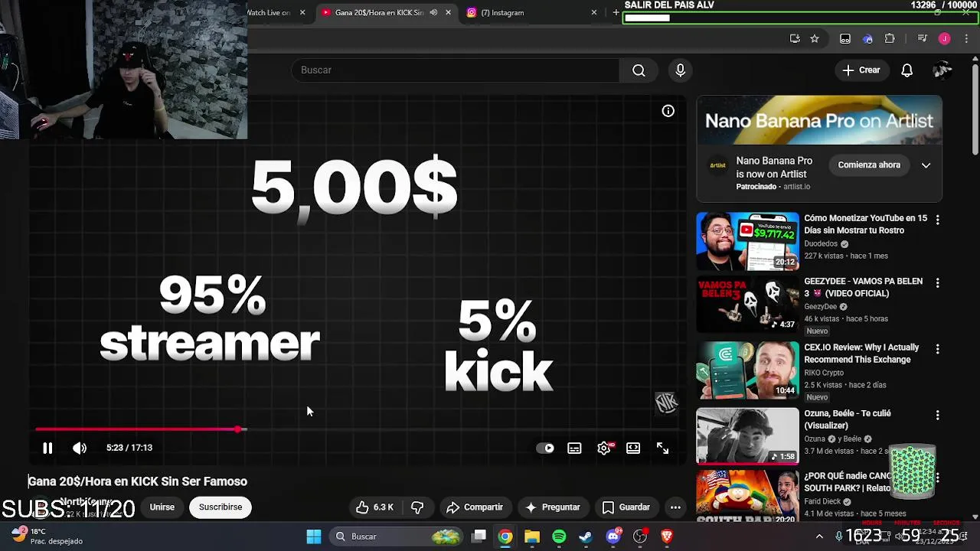
Task: Open the South Park video thumbnail
Action: [x=747, y=497]
